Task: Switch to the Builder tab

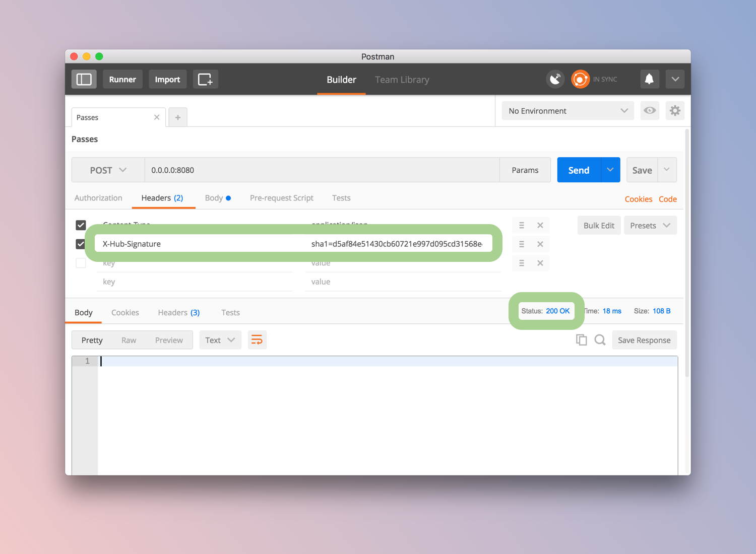Action: 341,80
